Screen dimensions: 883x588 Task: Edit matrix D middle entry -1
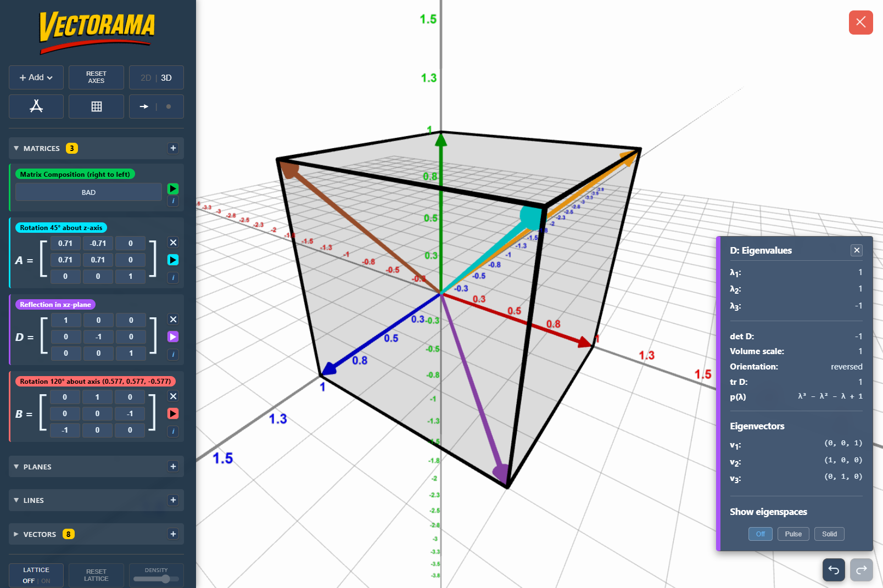[x=98, y=337]
